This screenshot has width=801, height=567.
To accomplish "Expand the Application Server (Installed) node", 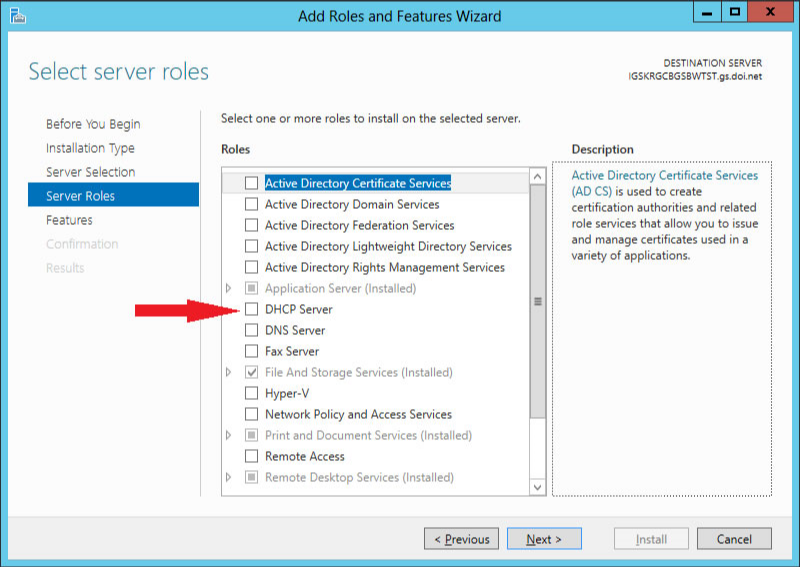I will (x=228, y=288).
